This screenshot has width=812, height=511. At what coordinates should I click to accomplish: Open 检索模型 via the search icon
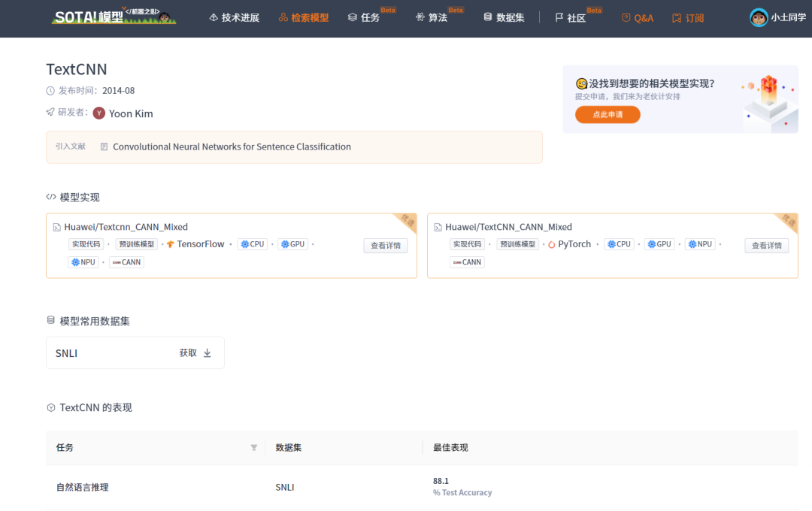(x=283, y=17)
